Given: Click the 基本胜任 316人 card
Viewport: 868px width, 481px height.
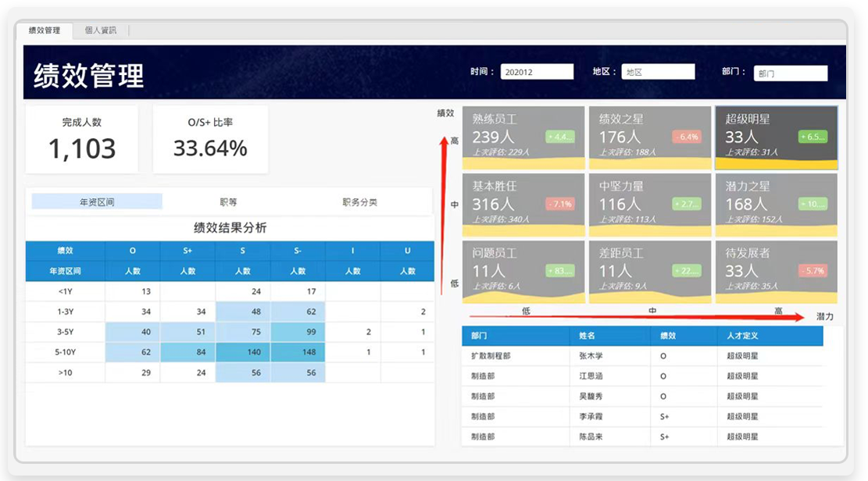Looking at the screenshot, I should coord(523,205).
